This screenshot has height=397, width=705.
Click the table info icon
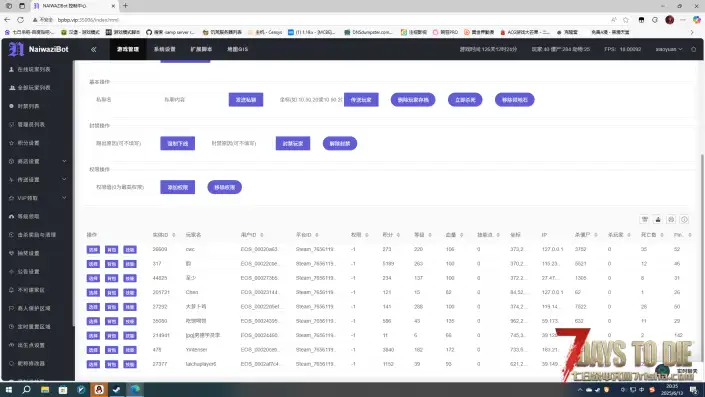click(x=684, y=219)
